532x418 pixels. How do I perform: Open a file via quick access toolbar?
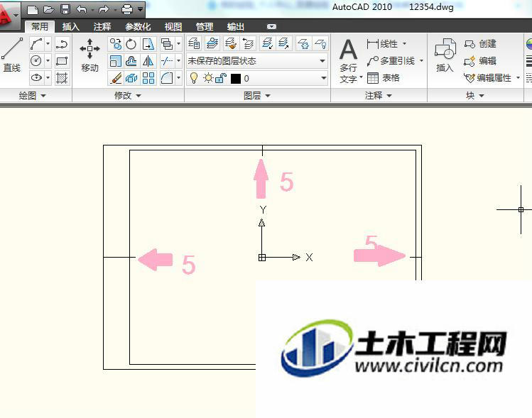tap(49, 9)
